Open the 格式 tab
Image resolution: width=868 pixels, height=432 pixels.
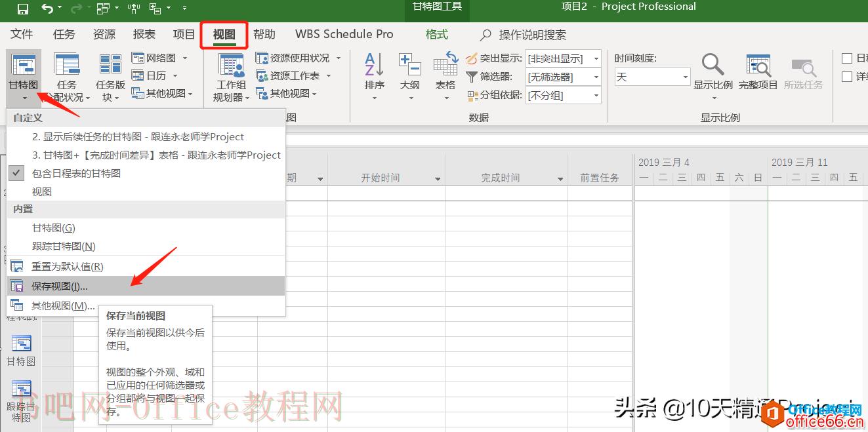point(437,34)
